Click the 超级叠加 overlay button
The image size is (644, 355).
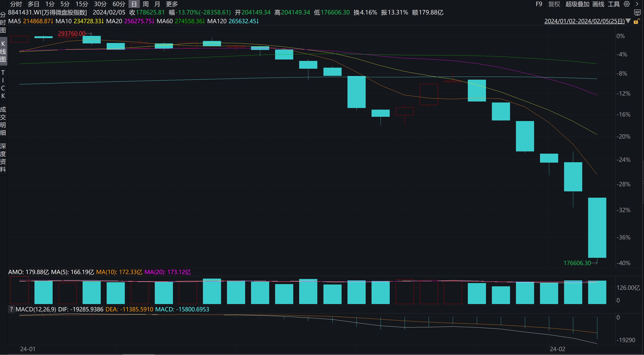[x=577, y=4]
